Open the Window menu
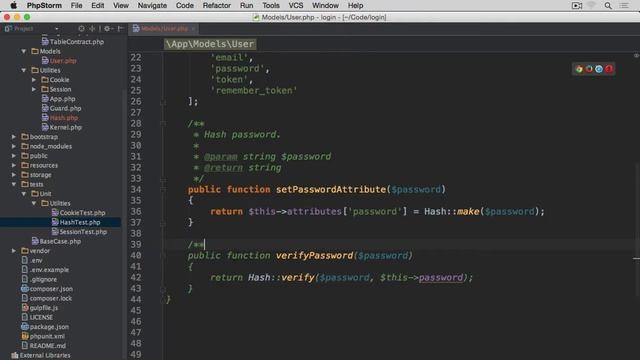Screen dimensions: 640x360 click(x=325, y=5)
